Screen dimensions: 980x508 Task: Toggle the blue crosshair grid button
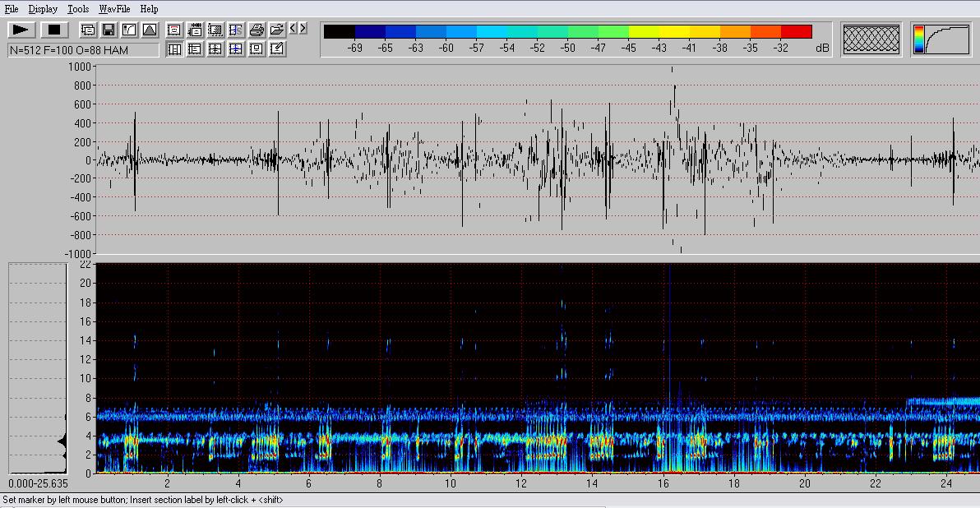[236, 49]
